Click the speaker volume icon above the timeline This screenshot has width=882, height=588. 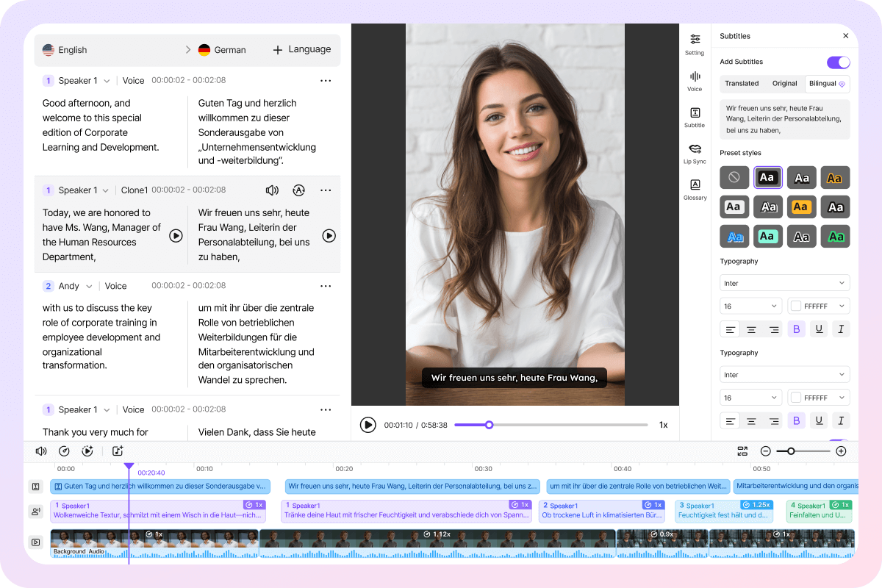coord(41,451)
